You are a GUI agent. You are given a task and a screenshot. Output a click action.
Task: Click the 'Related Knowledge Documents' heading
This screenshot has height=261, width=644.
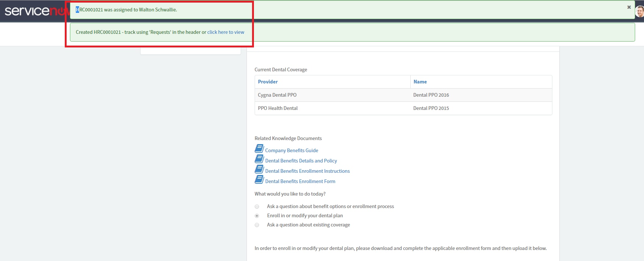point(288,138)
